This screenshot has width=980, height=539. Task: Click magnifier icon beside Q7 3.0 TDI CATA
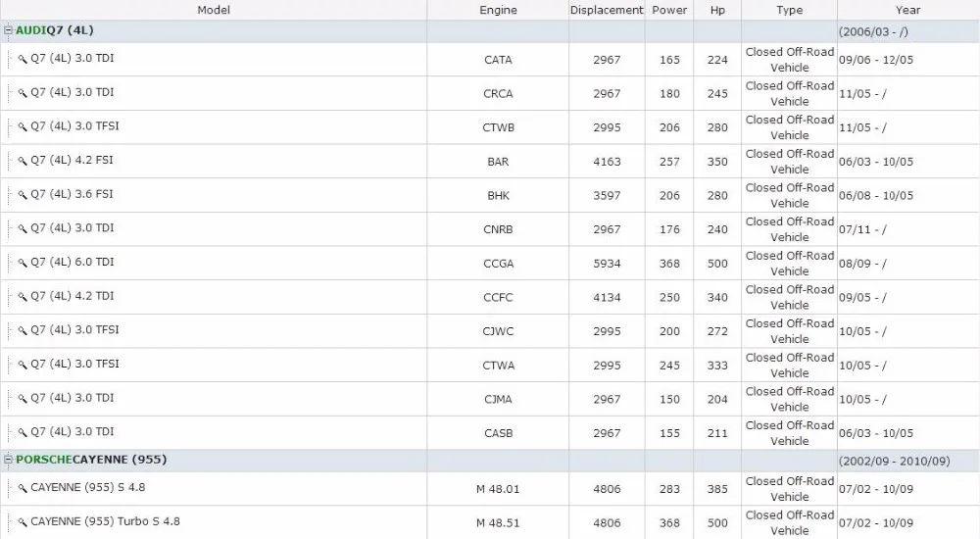tap(23, 59)
